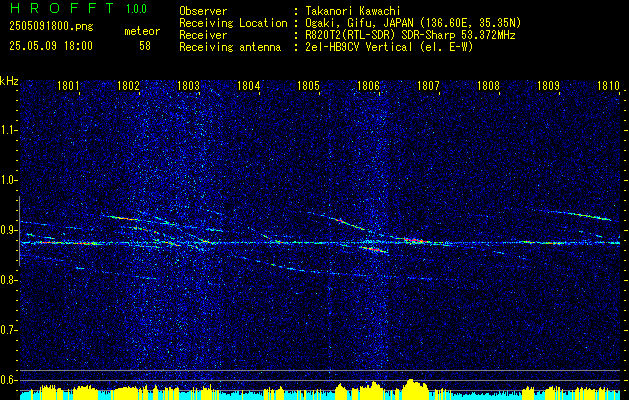Click the Receiving Location label
This screenshot has height=400, width=629.
point(233,23)
